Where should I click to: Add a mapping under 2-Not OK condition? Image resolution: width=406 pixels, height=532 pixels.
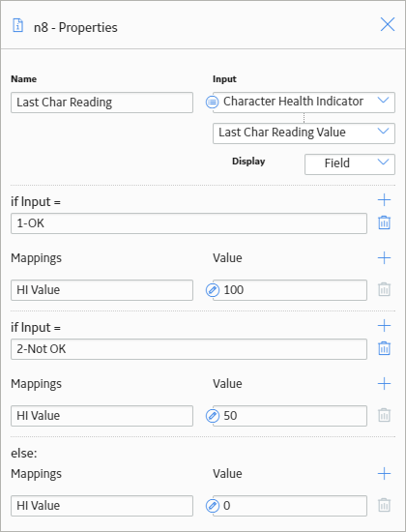384,384
